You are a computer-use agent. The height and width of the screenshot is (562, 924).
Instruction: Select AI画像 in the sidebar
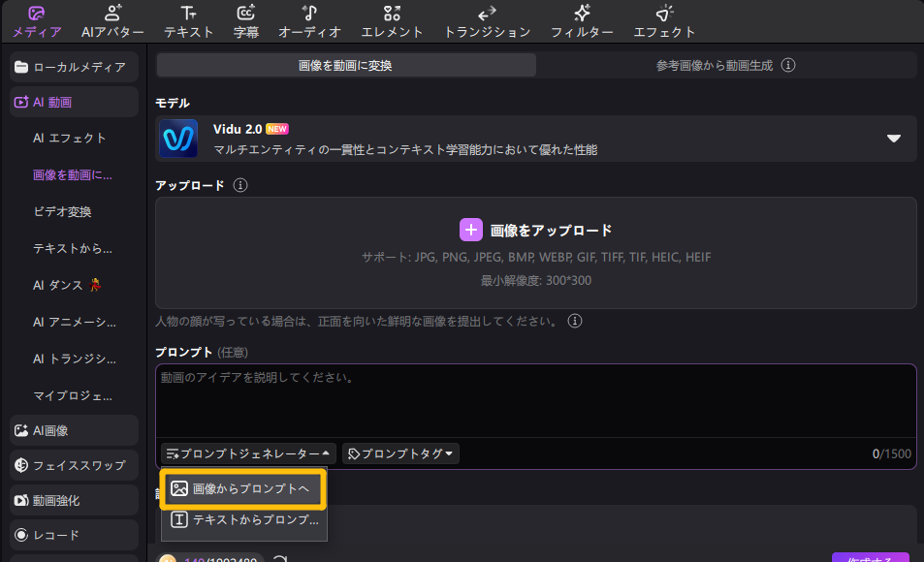click(x=74, y=430)
